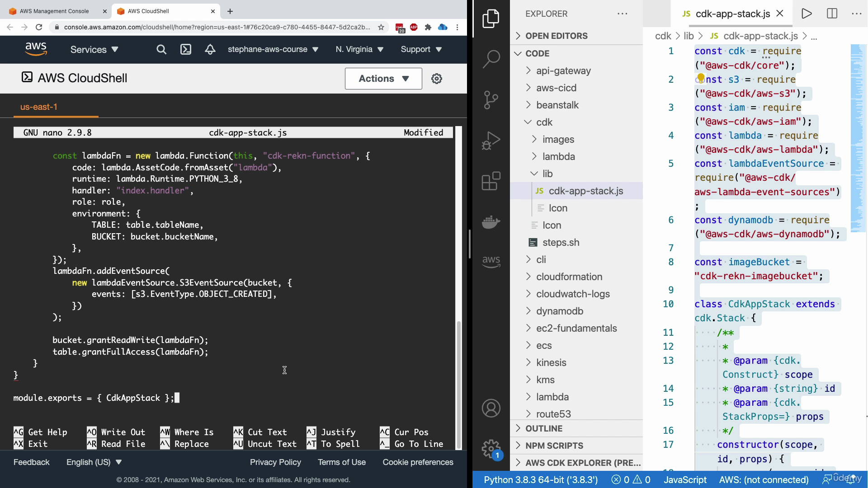This screenshot has height=488, width=868.
Task: Open editor More Actions ellipsis
Action: point(857,14)
